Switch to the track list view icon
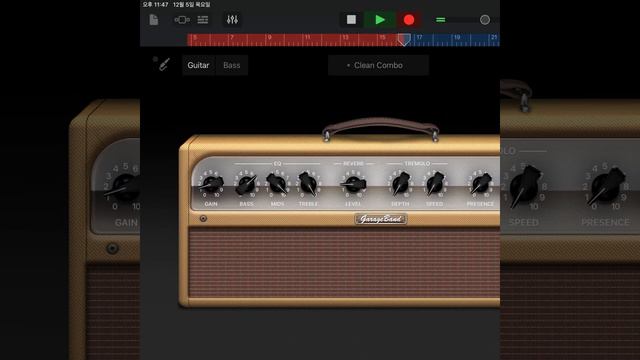 [x=203, y=20]
